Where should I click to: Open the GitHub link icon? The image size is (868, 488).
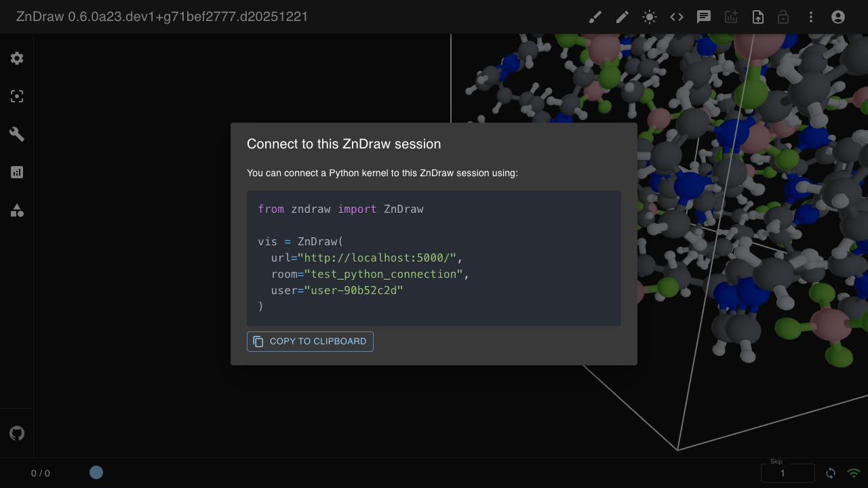(x=17, y=433)
